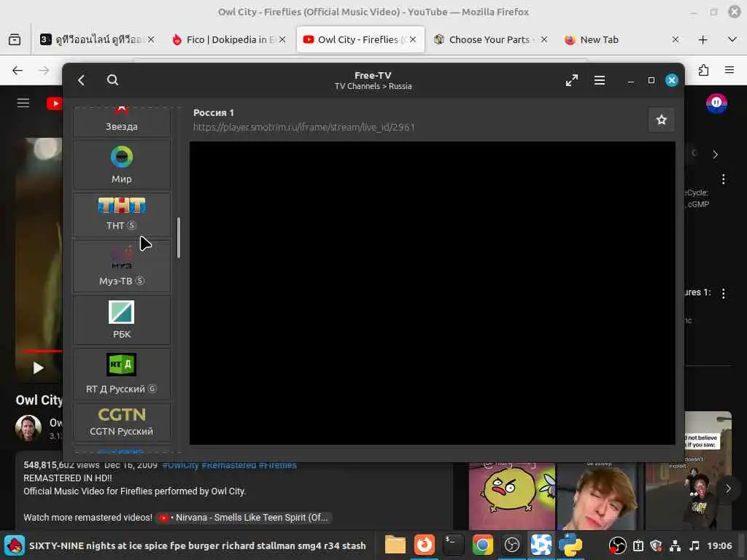Screen dimensions: 747x560
Task: Click the 19:06 clock
Action: tap(719, 545)
